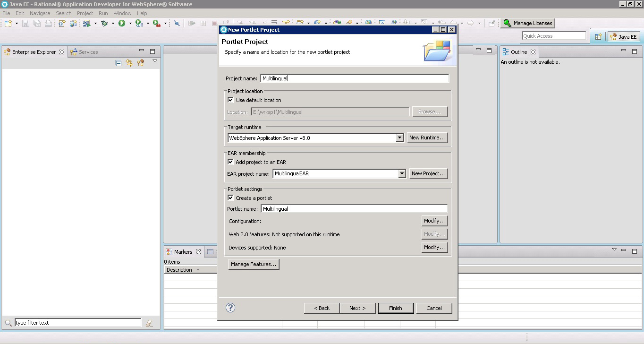
Task: Uncheck Add project to an EAR
Action: (230, 162)
